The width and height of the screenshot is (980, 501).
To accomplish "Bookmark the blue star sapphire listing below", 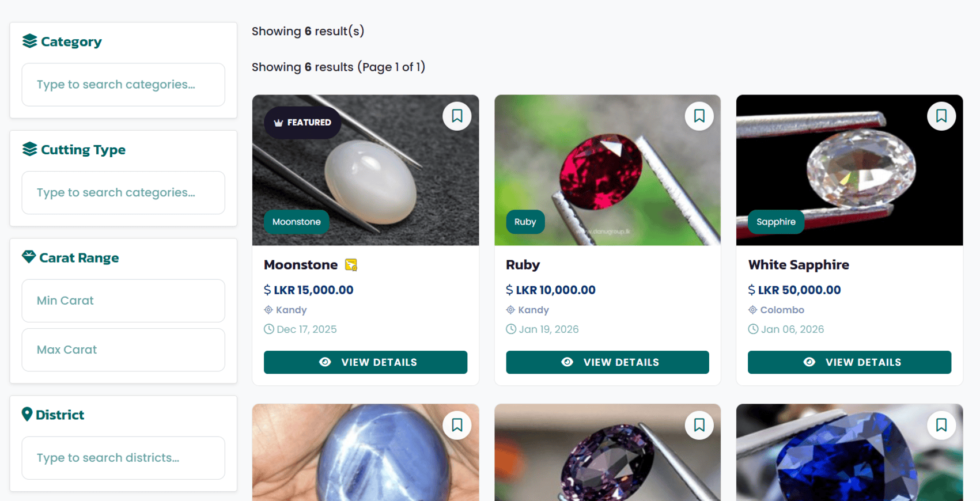I will [x=457, y=425].
